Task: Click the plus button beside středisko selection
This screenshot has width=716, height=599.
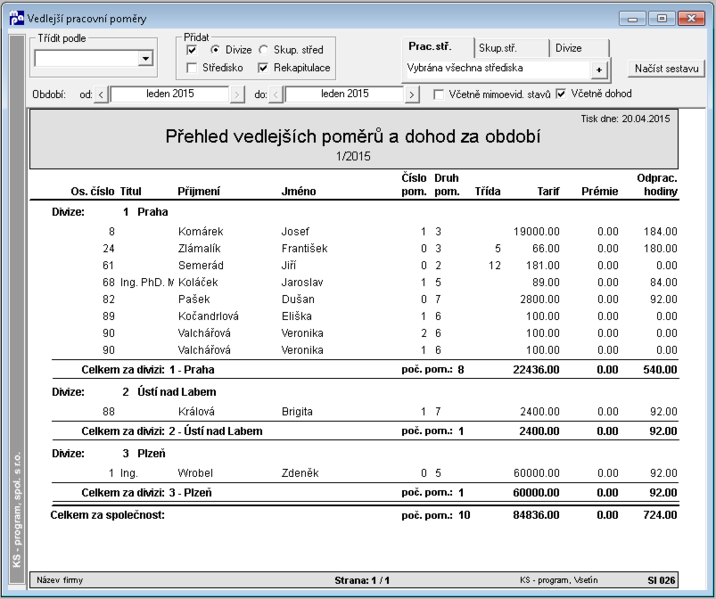Action: click(599, 70)
